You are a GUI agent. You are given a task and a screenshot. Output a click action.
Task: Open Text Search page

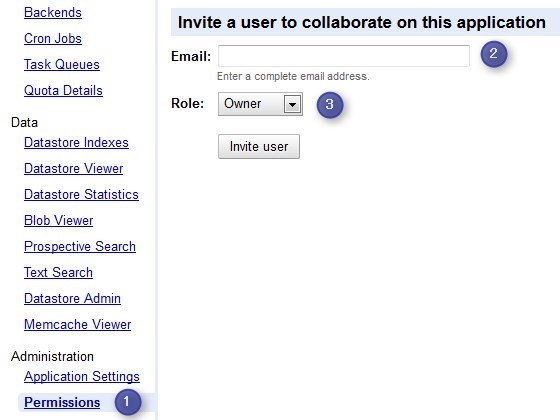pos(59,272)
